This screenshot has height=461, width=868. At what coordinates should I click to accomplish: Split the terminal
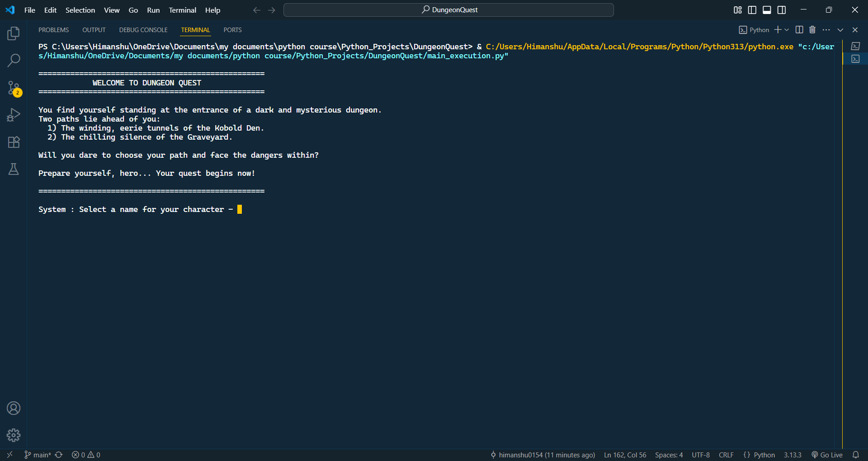799,30
